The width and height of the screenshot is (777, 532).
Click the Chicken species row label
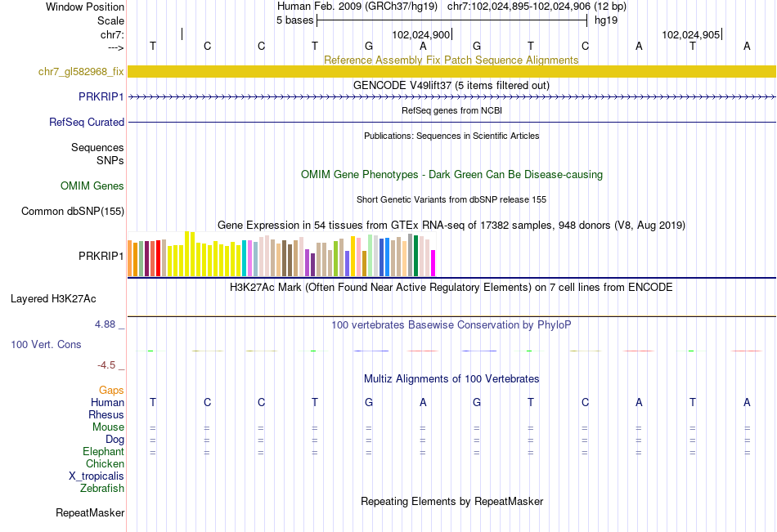pyautogui.click(x=105, y=463)
